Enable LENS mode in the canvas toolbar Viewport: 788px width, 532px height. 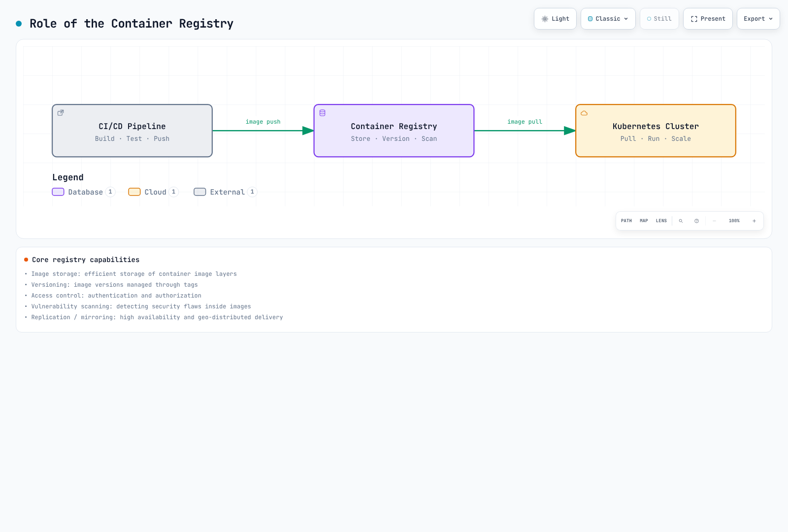point(661,221)
